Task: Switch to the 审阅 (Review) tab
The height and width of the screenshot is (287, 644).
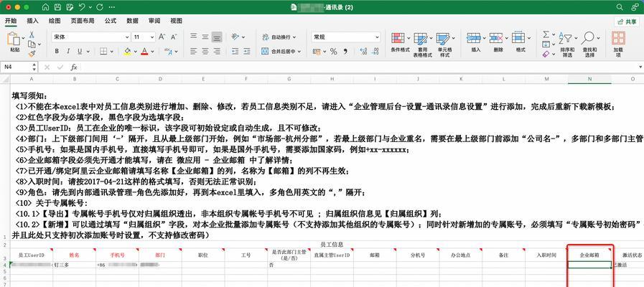Action: pyautogui.click(x=154, y=21)
